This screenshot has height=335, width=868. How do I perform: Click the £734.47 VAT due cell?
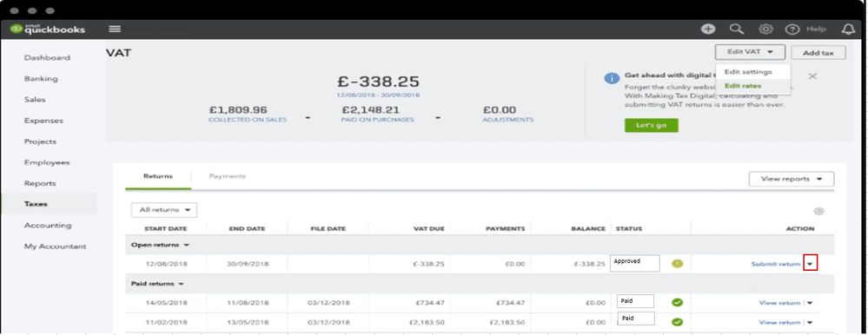[x=429, y=303]
